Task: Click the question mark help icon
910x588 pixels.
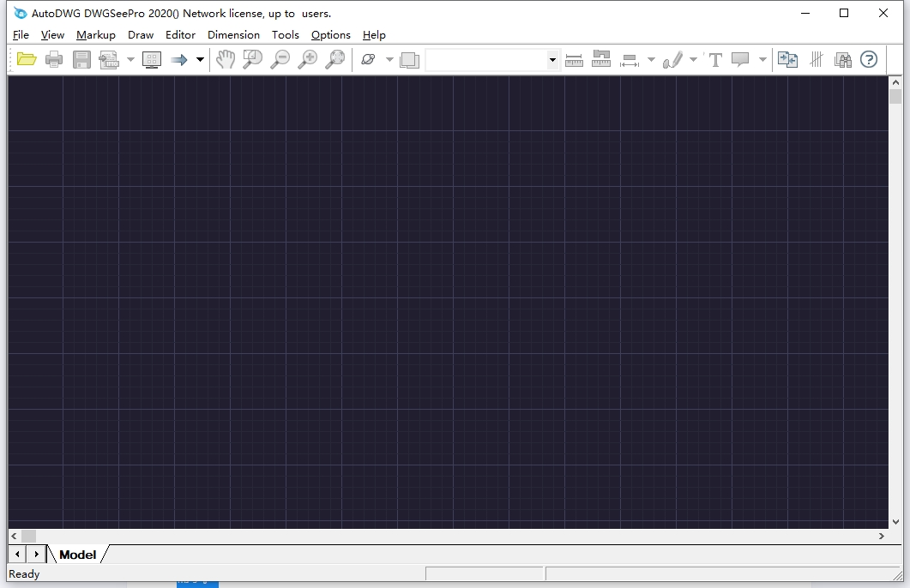Action: (869, 59)
